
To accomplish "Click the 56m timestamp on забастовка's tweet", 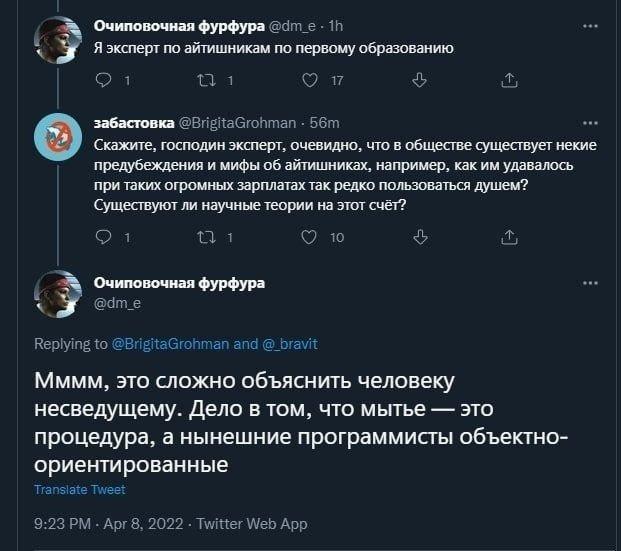I will (324, 123).
